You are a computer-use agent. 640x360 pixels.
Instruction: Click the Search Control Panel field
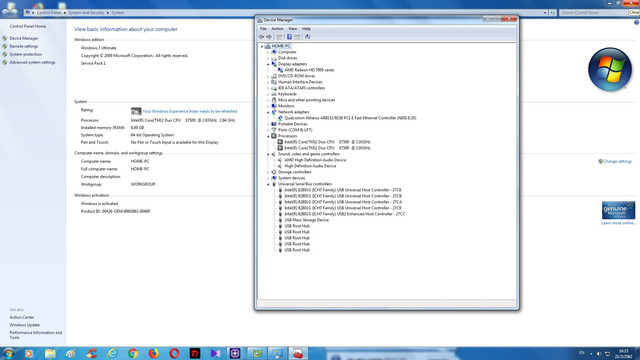pos(593,13)
